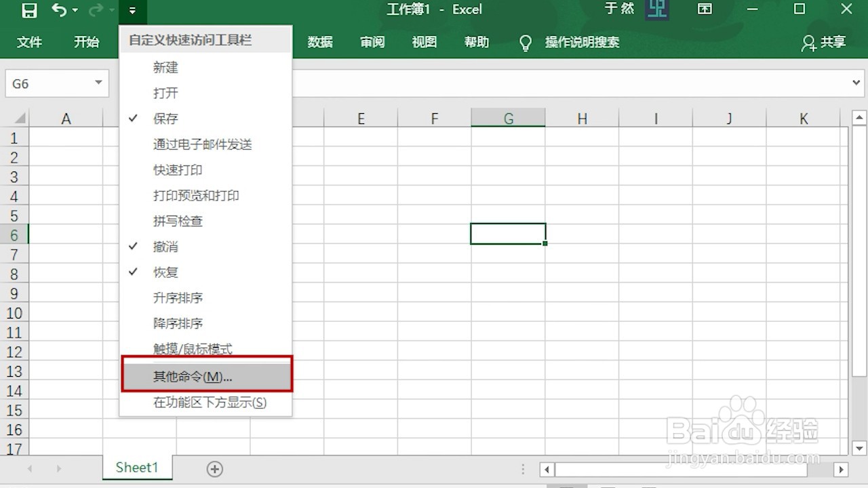The width and height of the screenshot is (868, 488).
Task: Click the Undo icon in the title bar
Action: [x=58, y=9]
